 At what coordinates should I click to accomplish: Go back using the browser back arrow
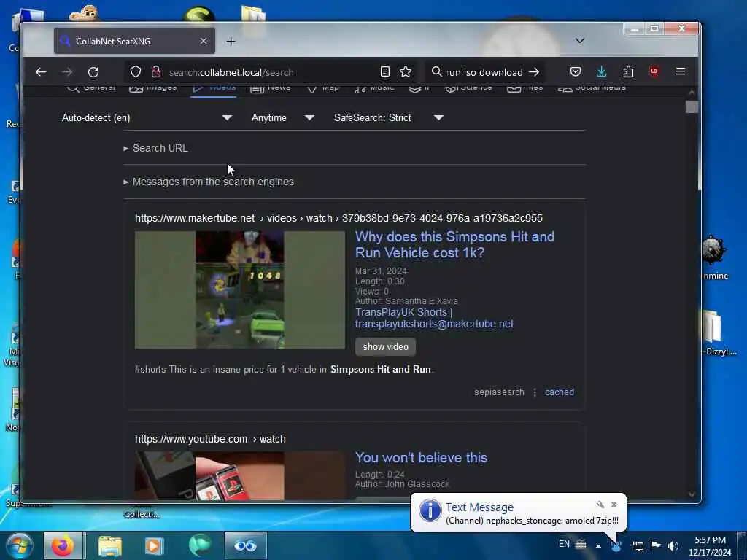coord(41,72)
